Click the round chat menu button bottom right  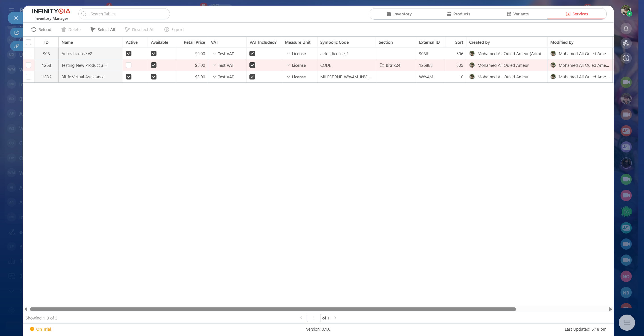coord(627,323)
